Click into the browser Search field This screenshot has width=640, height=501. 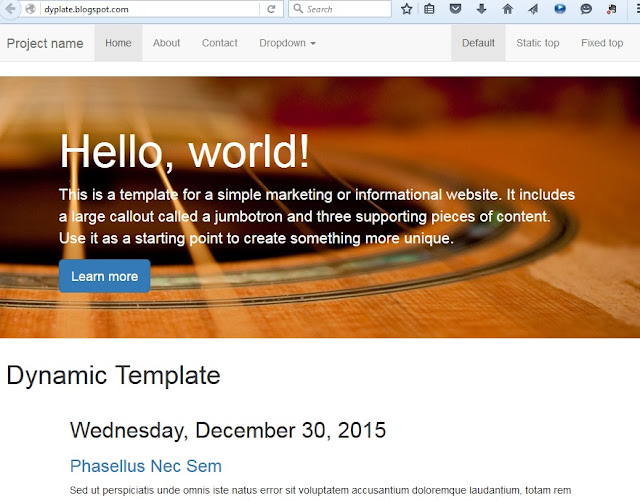(340, 9)
